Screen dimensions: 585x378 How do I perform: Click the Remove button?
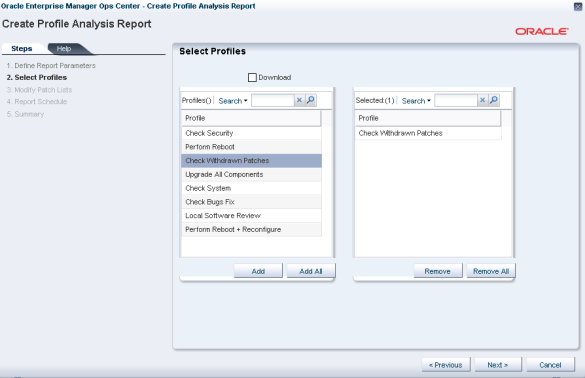click(438, 271)
